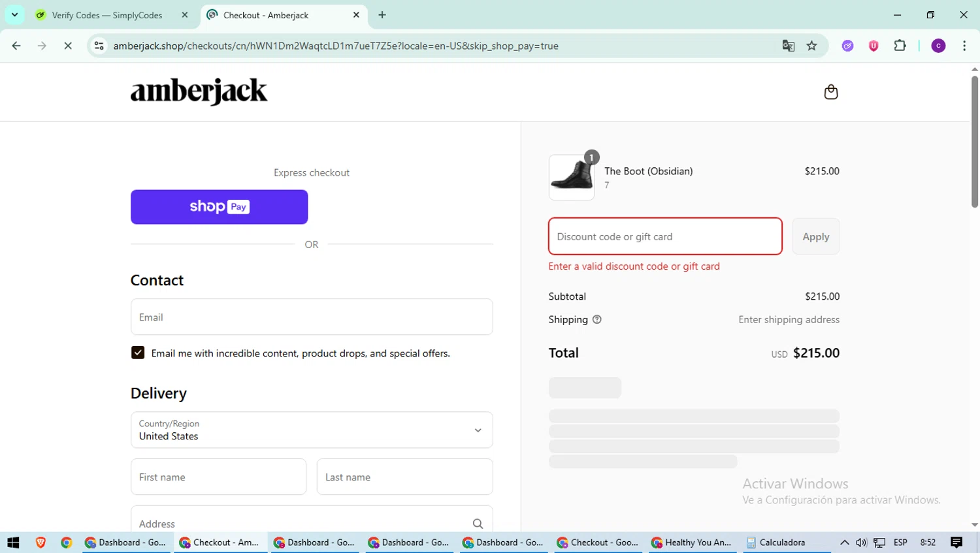
Task: Open the purple circular extension icon
Action: point(847,46)
